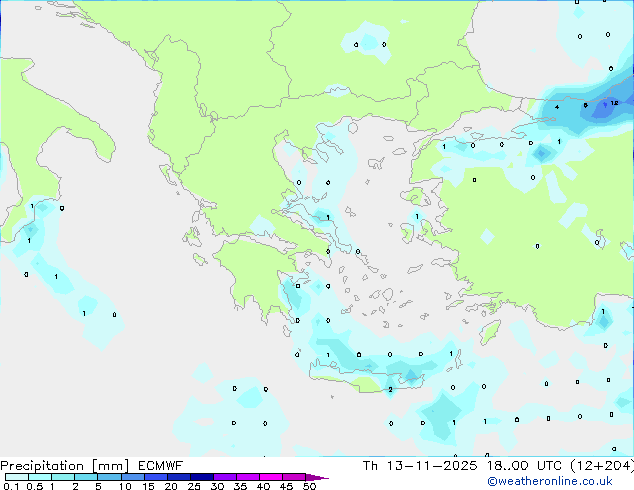
Task: Click the '50' legend scale label
Action: tap(310, 486)
